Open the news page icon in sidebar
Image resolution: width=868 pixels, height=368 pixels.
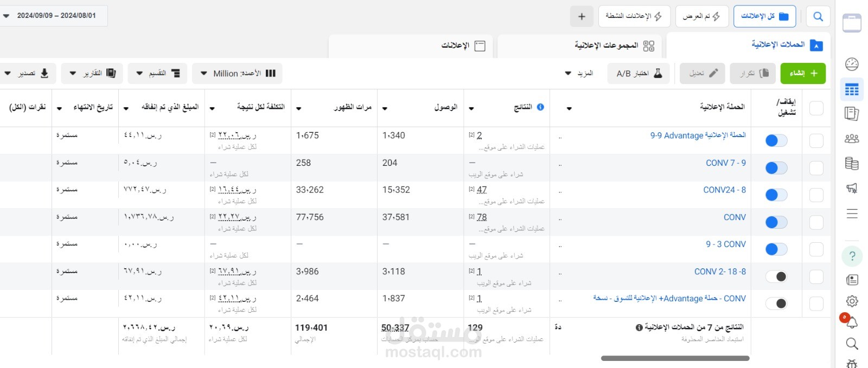click(852, 280)
